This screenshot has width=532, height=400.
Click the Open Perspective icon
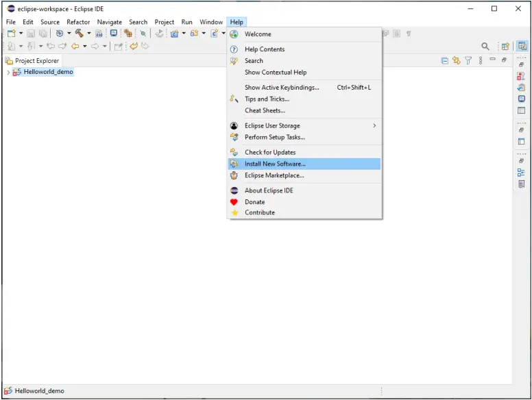(505, 46)
